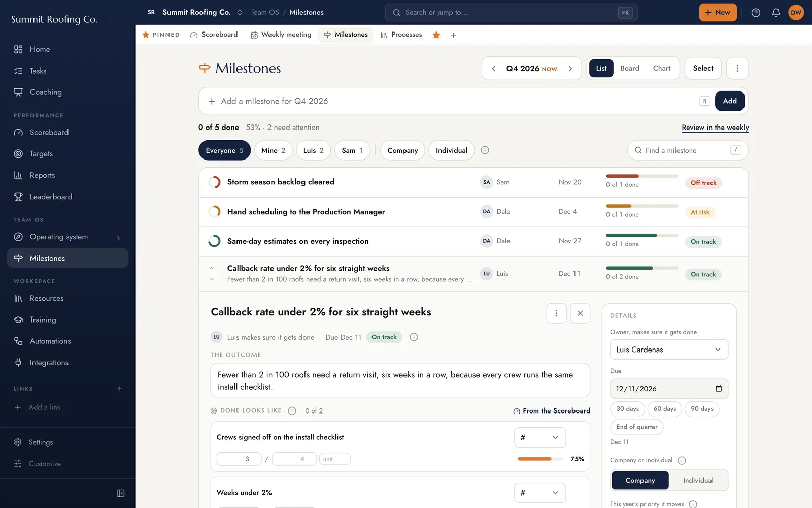Viewport: 812px width, 508px height.
Task: Open the Callback rate detail kebab menu
Action: (x=556, y=313)
